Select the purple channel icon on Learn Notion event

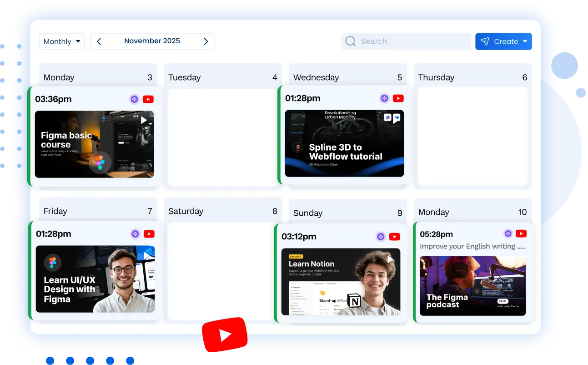coord(381,236)
